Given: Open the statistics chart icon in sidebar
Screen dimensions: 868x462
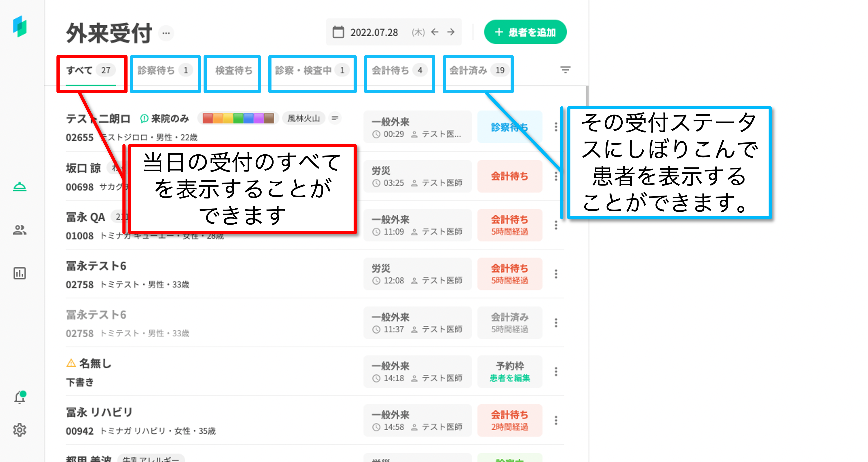Looking at the screenshot, I should (20, 273).
